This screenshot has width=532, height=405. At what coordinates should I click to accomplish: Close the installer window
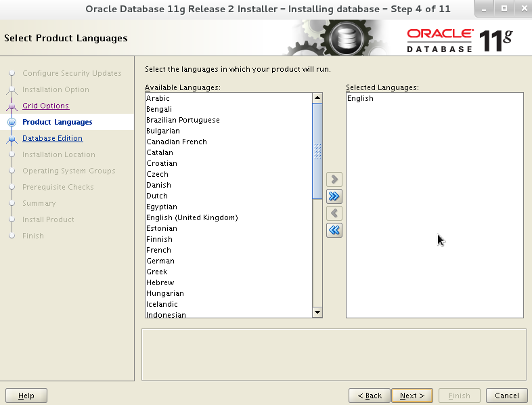[523, 9]
